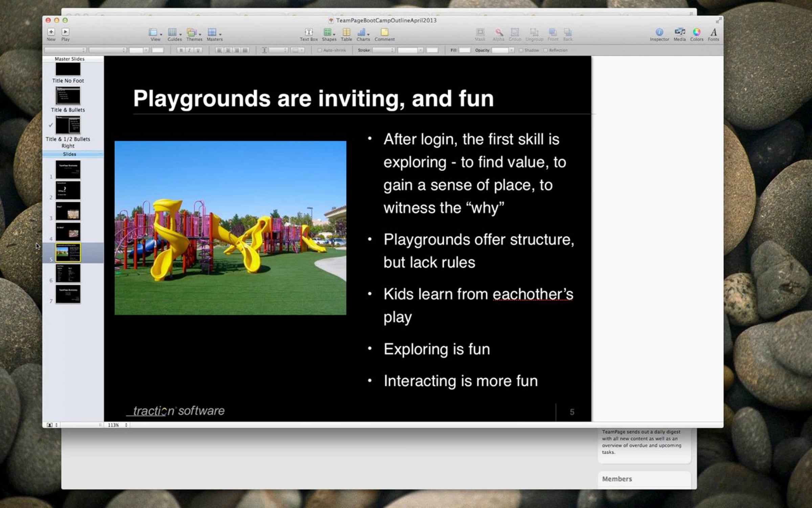Select the Instant Alpha tool

[498, 32]
